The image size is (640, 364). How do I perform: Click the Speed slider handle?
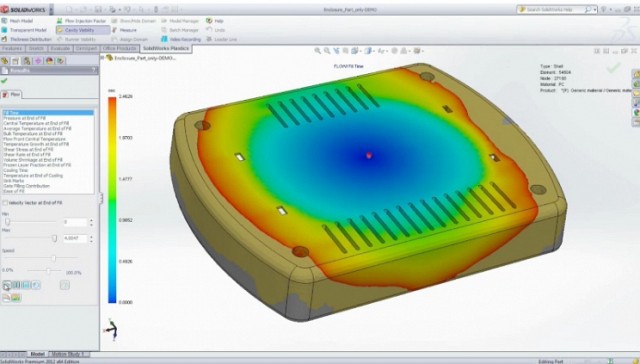click(x=53, y=258)
